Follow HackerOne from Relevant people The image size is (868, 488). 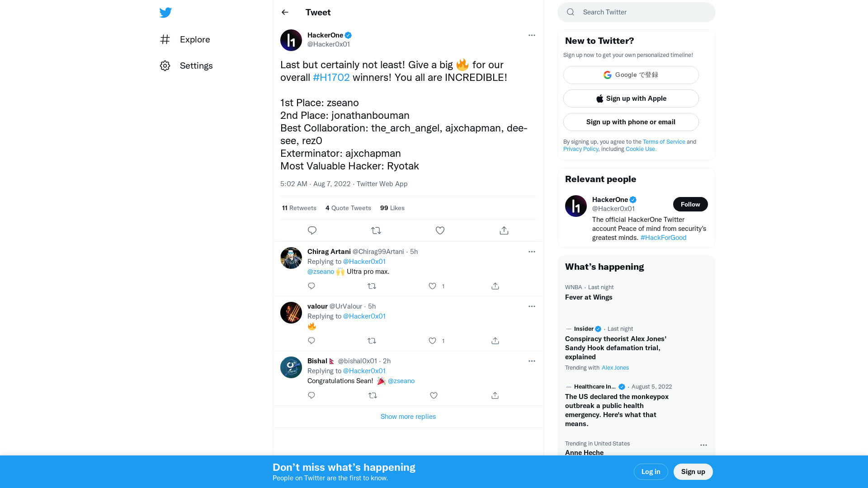690,204
